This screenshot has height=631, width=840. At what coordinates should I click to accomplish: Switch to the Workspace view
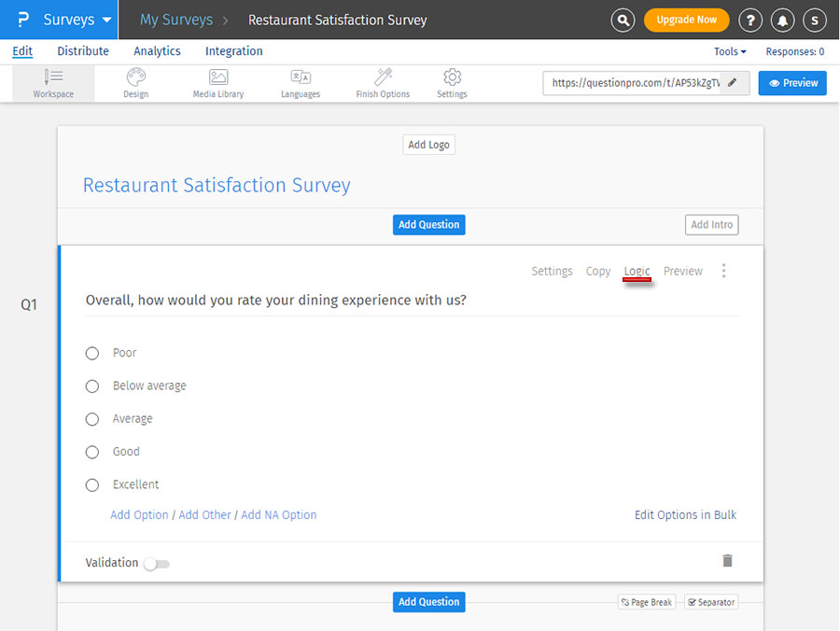coord(53,83)
